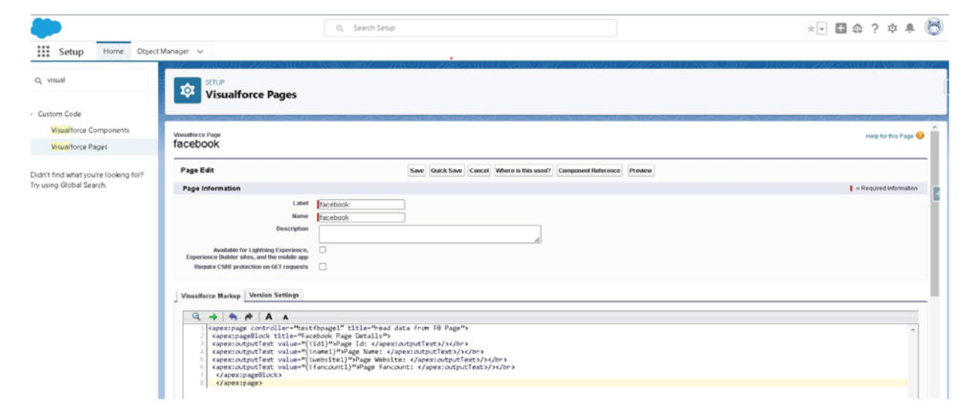This screenshot has width=980, height=420.
Task: Click the code line starting '<apex:page controller'
Action: 338,327
